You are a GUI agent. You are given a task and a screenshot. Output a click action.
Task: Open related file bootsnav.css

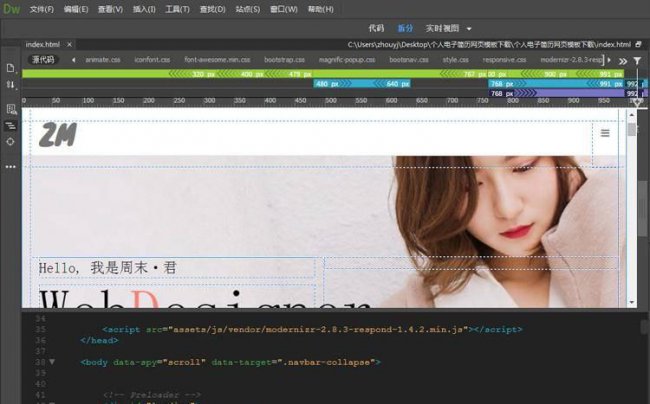click(x=409, y=60)
